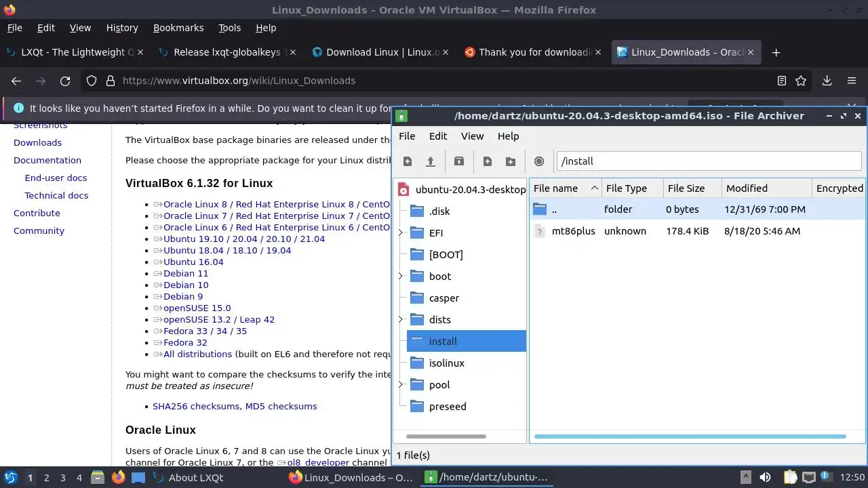
Task: Sort by File name column header
Action: coord(566,188)
